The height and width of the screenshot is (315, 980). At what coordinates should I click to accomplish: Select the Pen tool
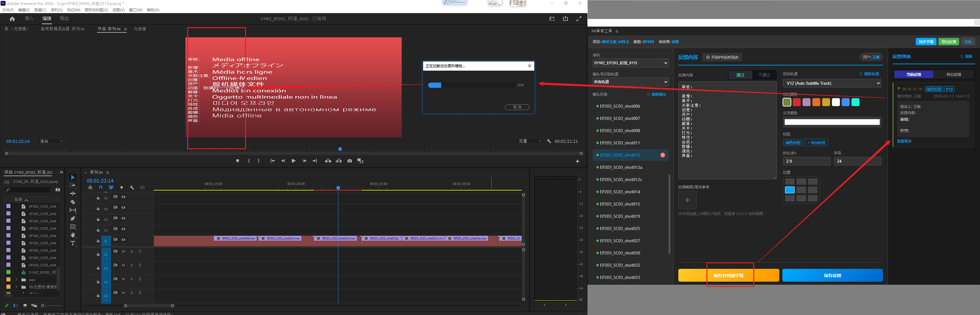pyautogui.click(x=73, y=218)
